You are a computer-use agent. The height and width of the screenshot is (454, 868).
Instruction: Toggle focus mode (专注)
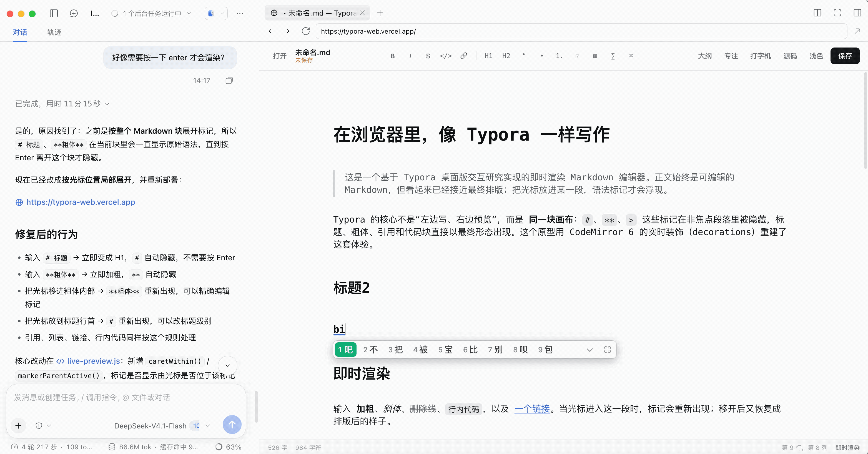731,56
